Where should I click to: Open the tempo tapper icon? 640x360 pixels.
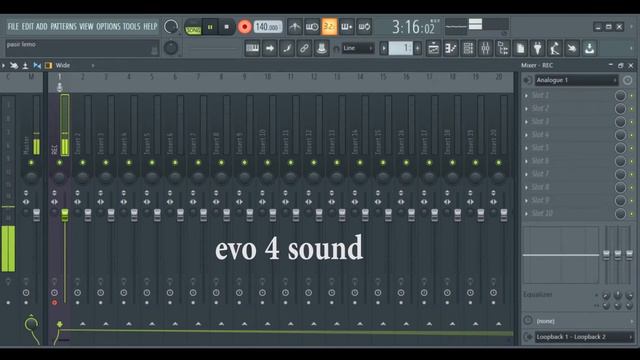click(555, 49)
